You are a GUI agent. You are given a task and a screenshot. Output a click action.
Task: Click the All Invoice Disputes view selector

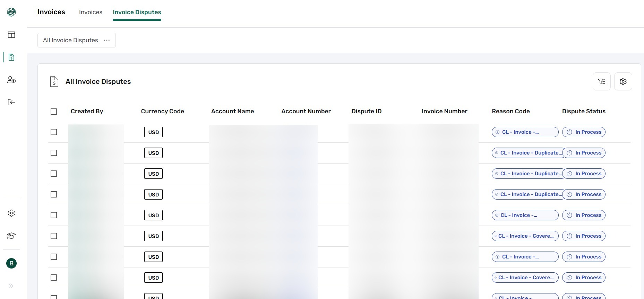pyautogui.click(x=77, y=40)
